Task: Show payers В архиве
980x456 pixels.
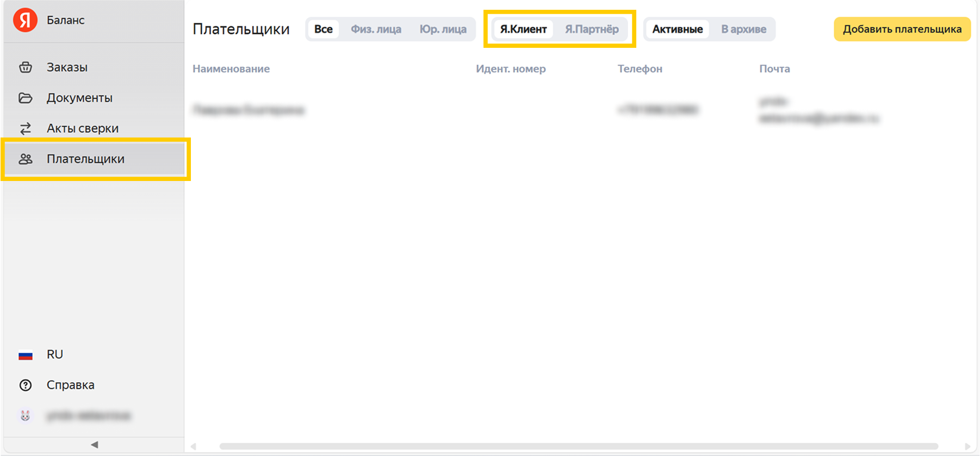Action: tap(743, 29)
